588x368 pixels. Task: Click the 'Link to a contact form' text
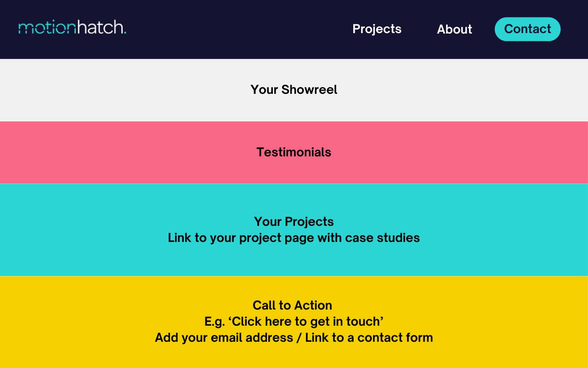point(369,338)
